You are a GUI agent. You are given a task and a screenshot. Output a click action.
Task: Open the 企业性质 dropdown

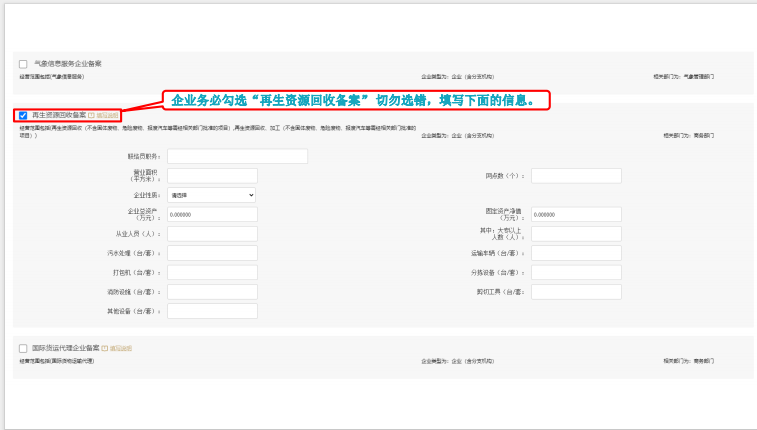pyautogui.click(x=211, y=195)
